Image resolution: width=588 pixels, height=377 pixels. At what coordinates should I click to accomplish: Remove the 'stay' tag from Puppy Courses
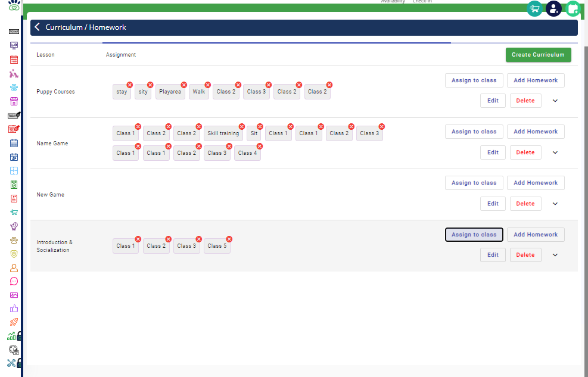(130, 85)
